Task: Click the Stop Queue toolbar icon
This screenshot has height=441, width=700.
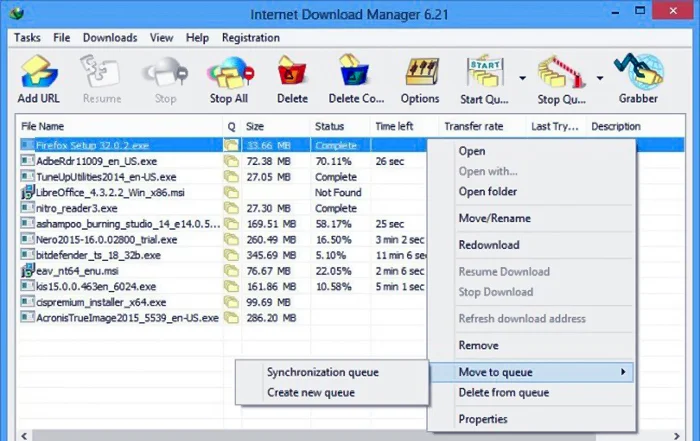Action: coord(561,71)
